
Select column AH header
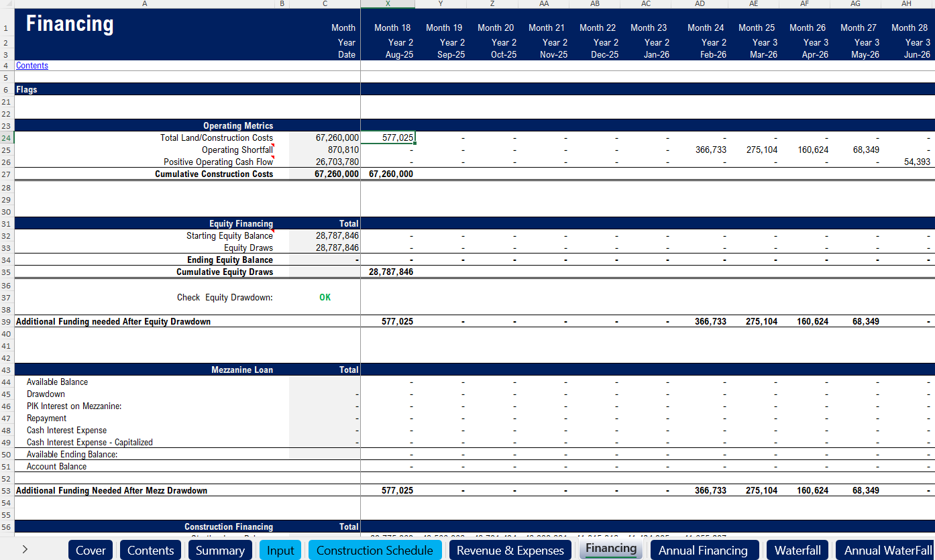906,4
